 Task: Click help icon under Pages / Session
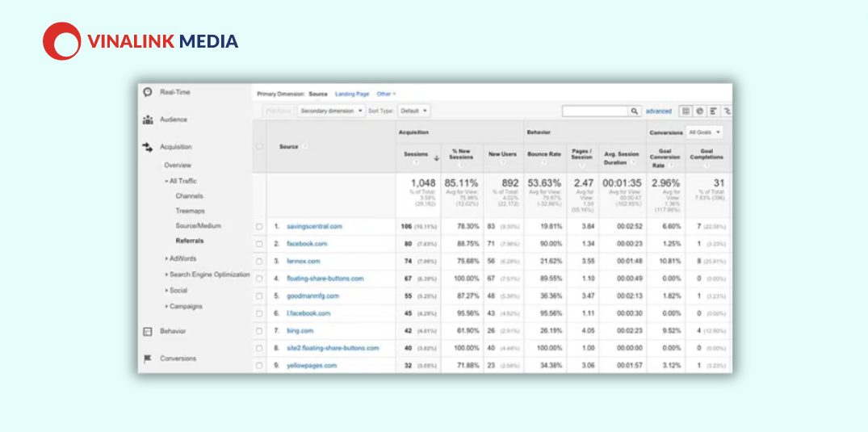click(581, 165)
